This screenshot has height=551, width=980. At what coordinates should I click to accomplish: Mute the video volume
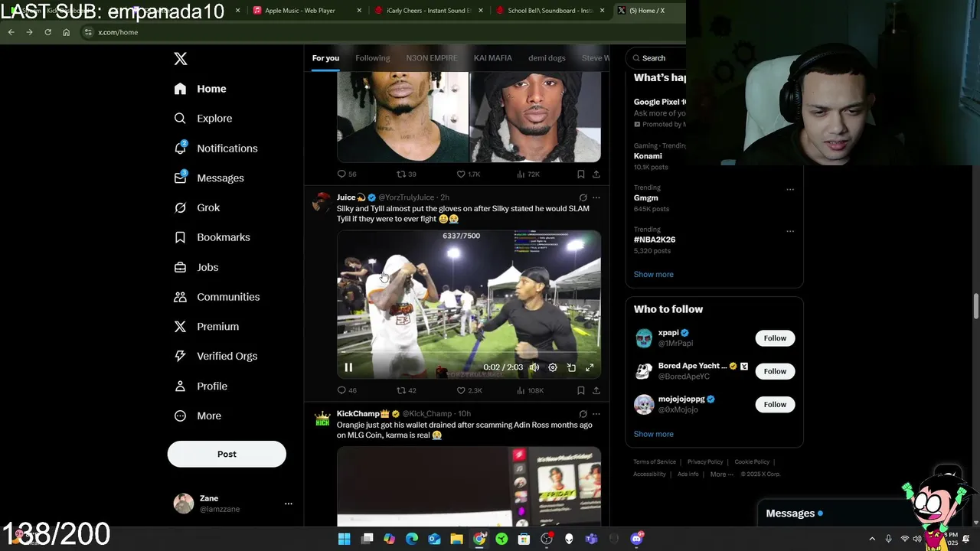coord(534,367)
